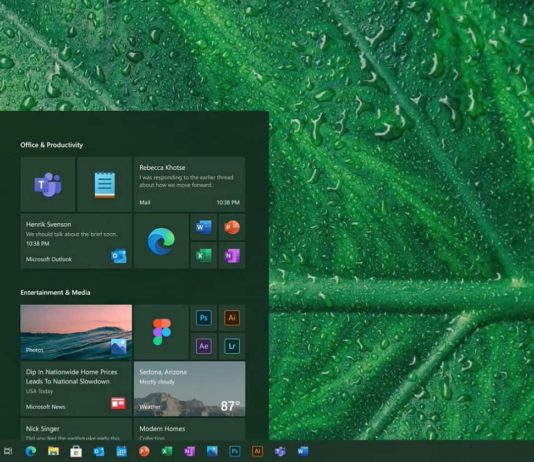Open File Explorer from the taskbar
534x462 pixels.
pyautogui.click(x=53, y=451)
